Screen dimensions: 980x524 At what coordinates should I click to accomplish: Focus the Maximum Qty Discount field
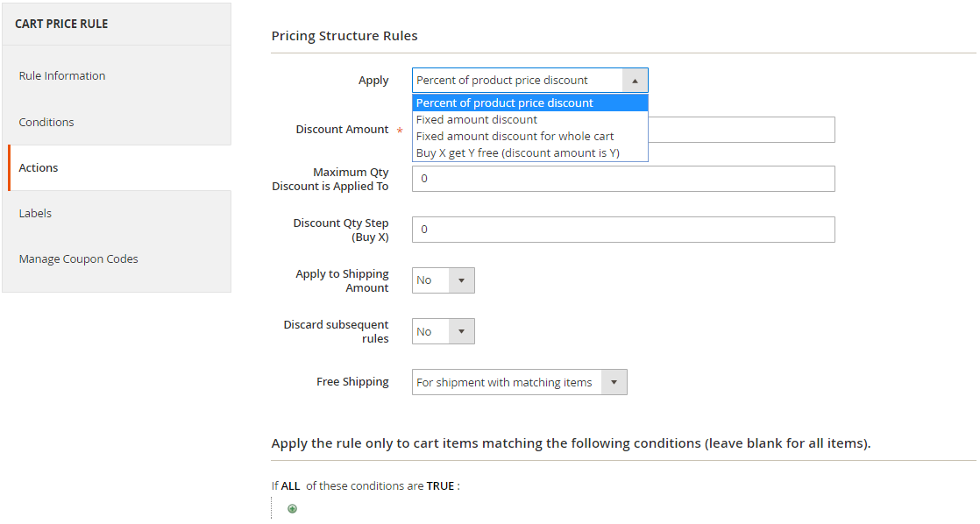[x=623, y=179]
